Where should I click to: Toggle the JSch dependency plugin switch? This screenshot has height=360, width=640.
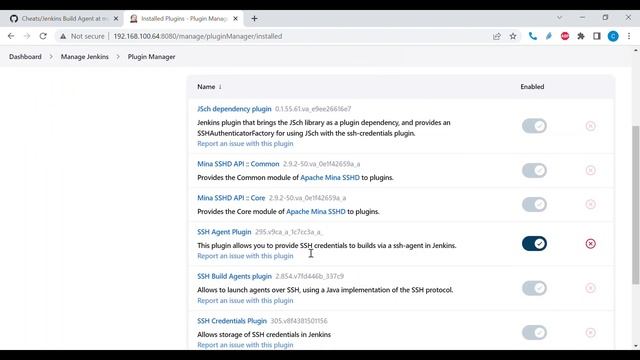tap(534, 126)
